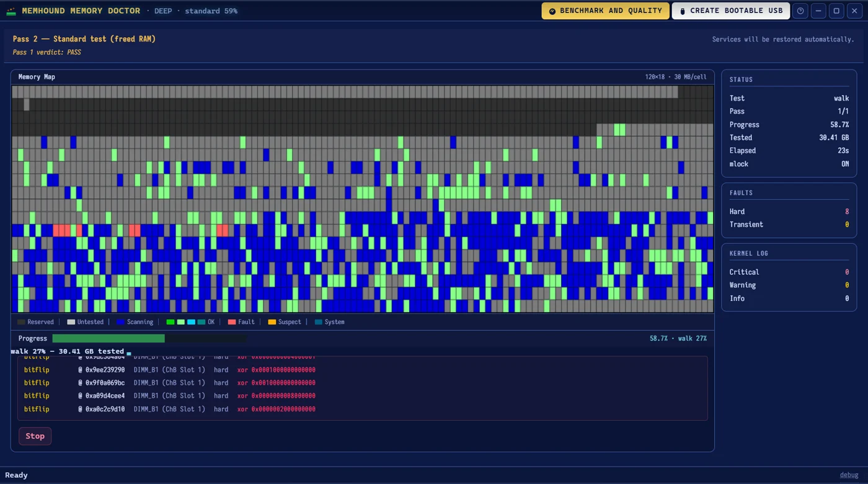The image size is (868, 484).
Task: Click the '58.7% · walk 27%' label
Action: point(678,339)
